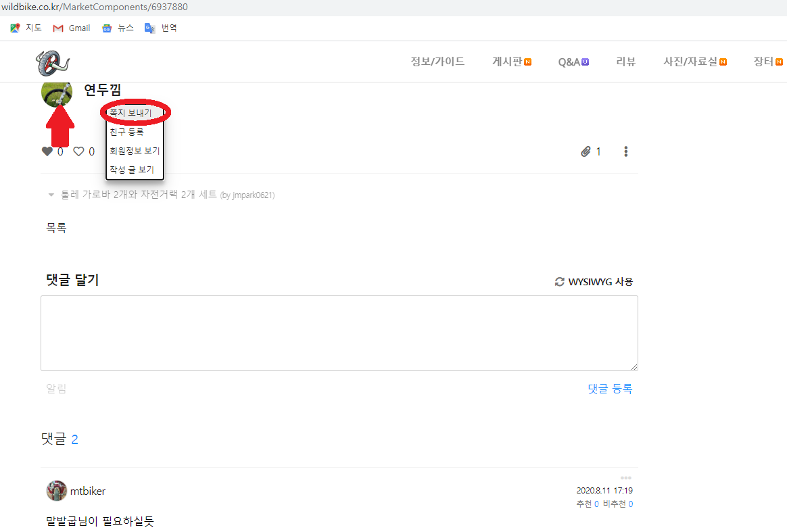The height and width of the screenshot is (532, 787).
Task: Open the 번역 translate bookmark
Action: pos(161,28)
